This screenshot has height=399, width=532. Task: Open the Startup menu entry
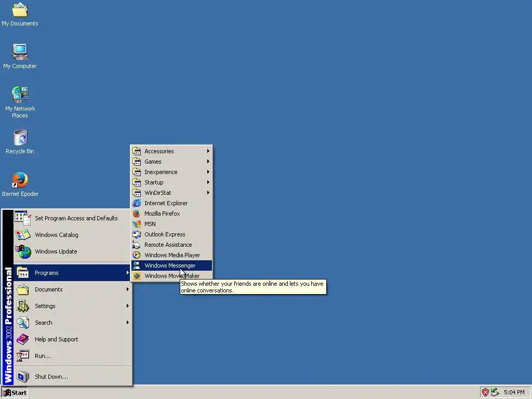[x=171, y=182]
